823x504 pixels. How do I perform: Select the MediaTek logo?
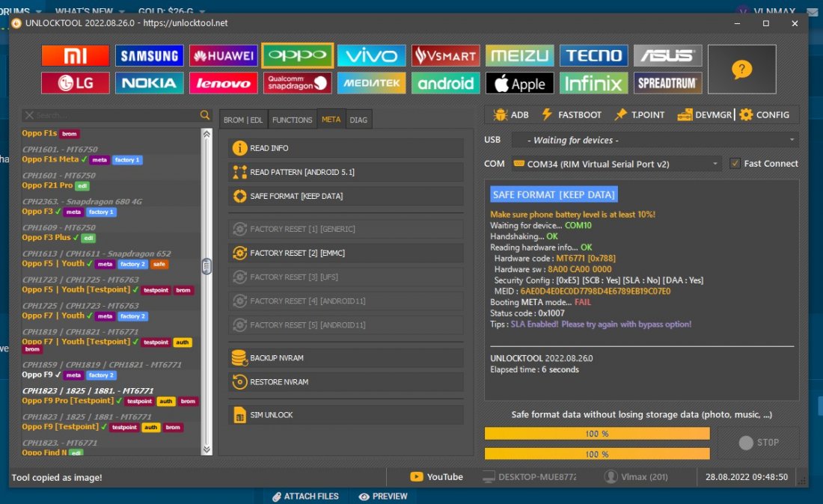pyautogui.click(x=372, y=83)
